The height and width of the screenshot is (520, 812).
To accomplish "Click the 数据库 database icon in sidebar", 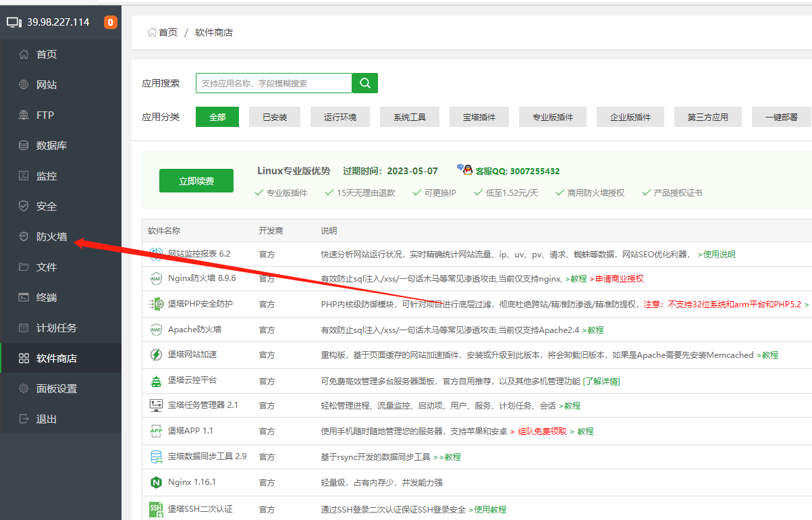I will [x=24, y=145].
